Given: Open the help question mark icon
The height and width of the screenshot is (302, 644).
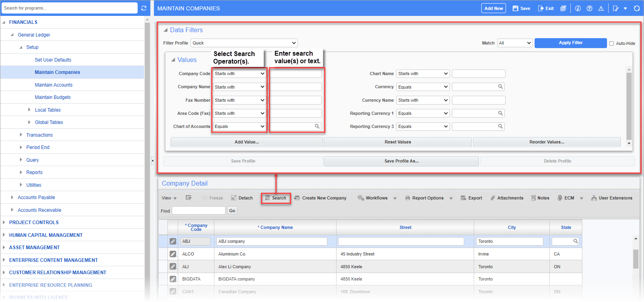Looking at the screenshot, I should (x=590, y=8).
